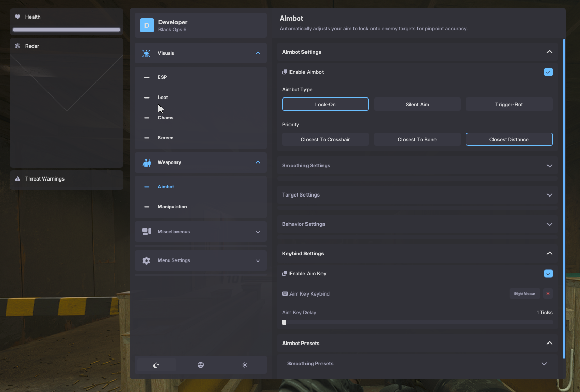Click the Radar panel icon
The width and height of the screenshot is (580, 392).
[x=18, y=46]
